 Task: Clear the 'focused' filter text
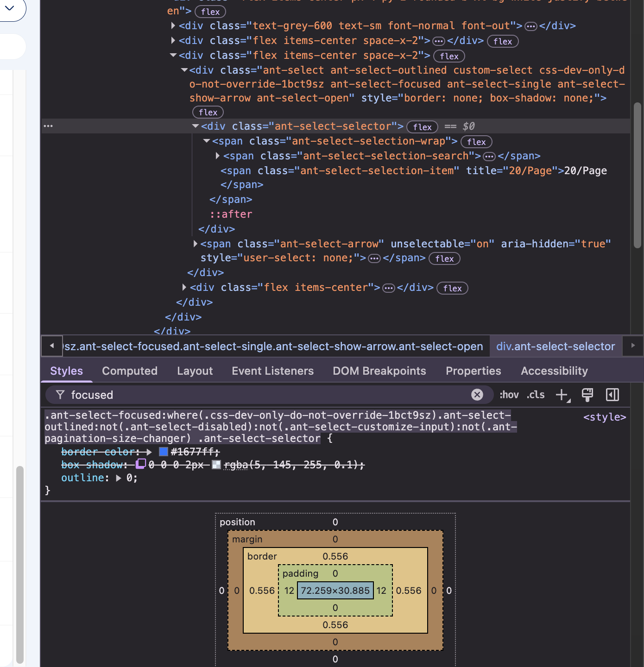tap(477, 395)
